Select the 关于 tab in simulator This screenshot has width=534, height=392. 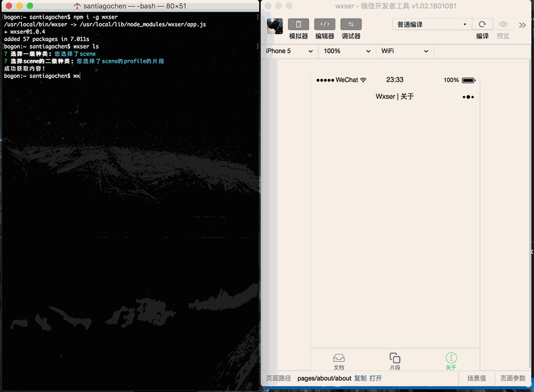click(x=451, y=362)
